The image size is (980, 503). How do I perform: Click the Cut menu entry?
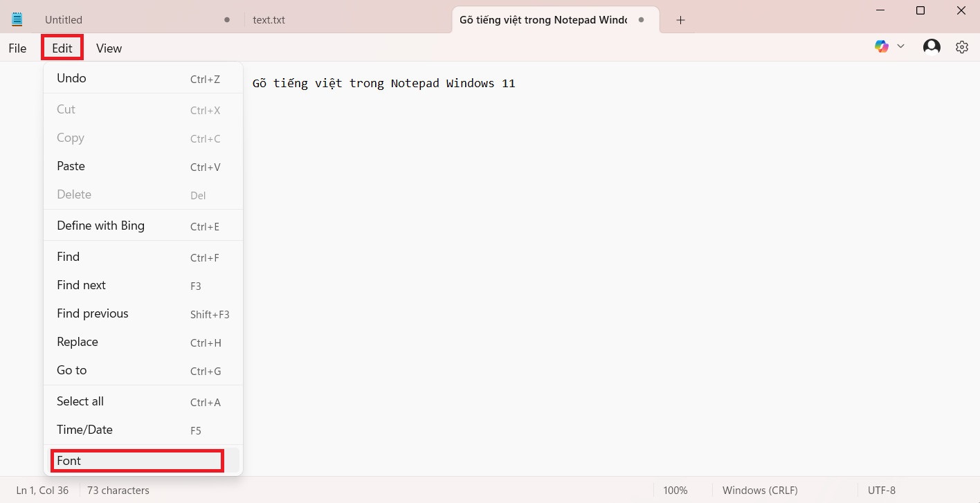click(143, 109)
